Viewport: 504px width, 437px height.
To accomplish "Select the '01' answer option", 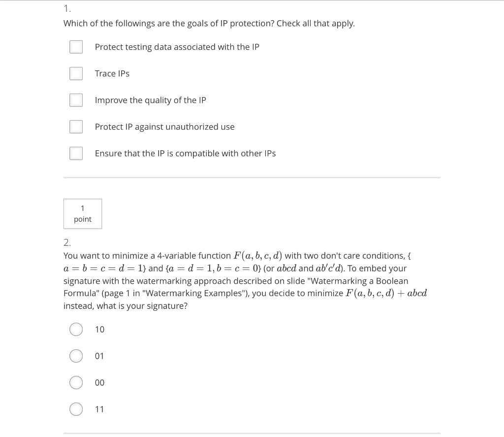I will pyautogui.click(x=76, y=356).
